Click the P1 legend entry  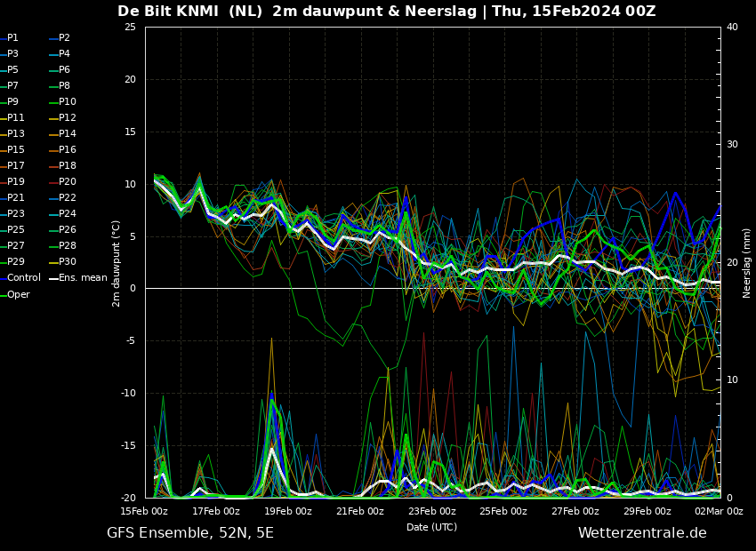click(x=9, y=37)
